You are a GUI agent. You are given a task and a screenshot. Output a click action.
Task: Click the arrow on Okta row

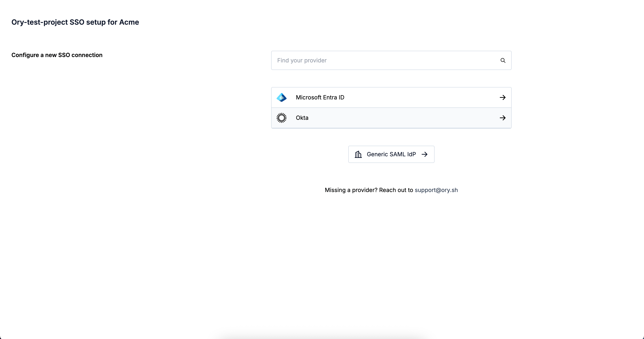point(502,118)
